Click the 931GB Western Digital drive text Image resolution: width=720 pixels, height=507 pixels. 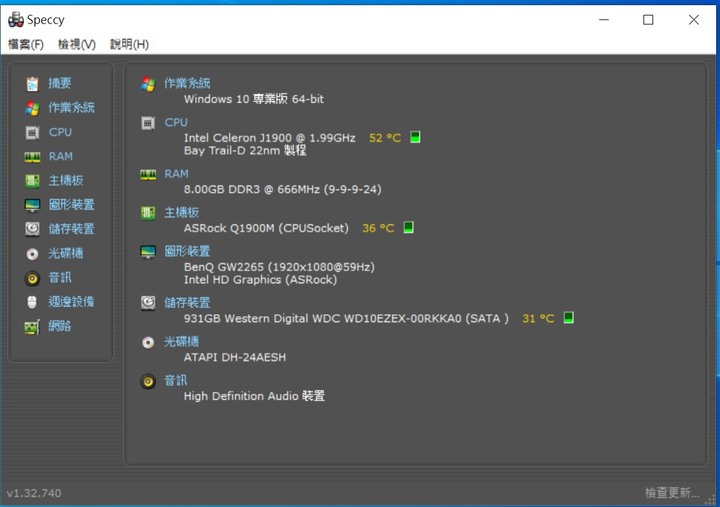pos(346,318)
